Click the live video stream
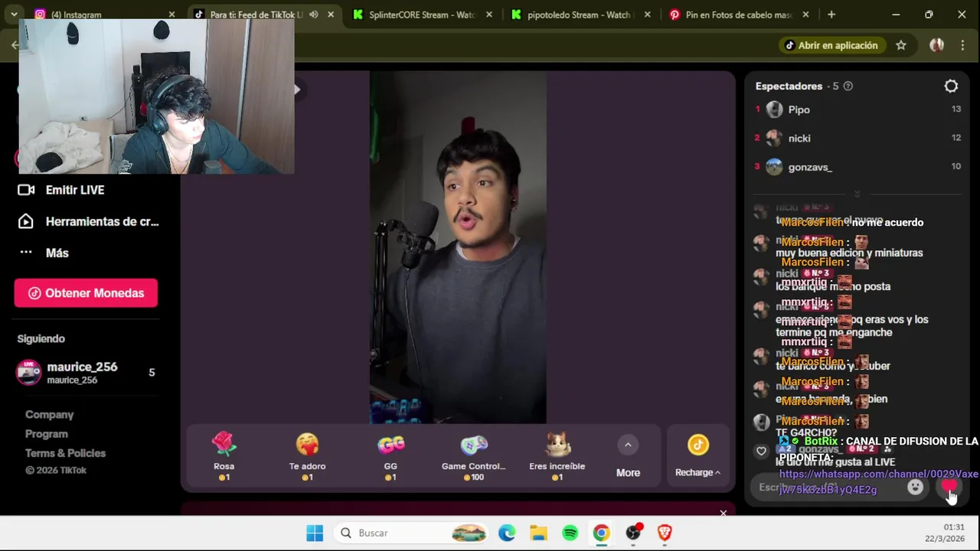980x551 pixels. (458, 247)
